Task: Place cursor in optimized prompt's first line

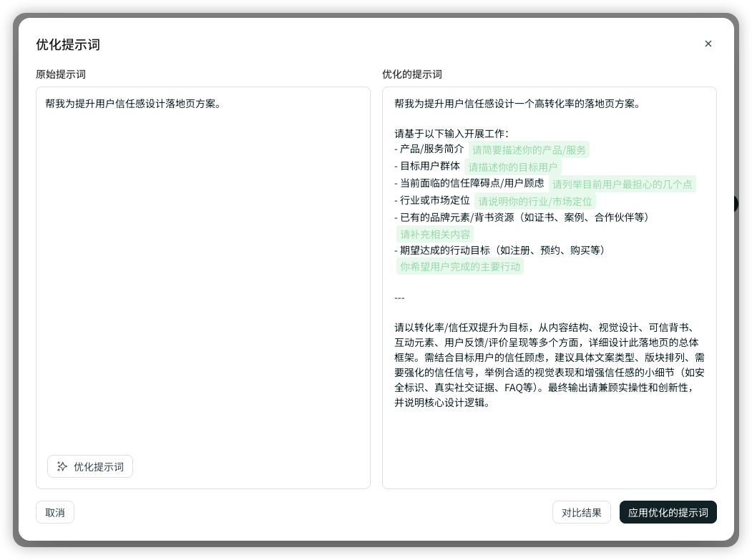Action: coord(517,103)
